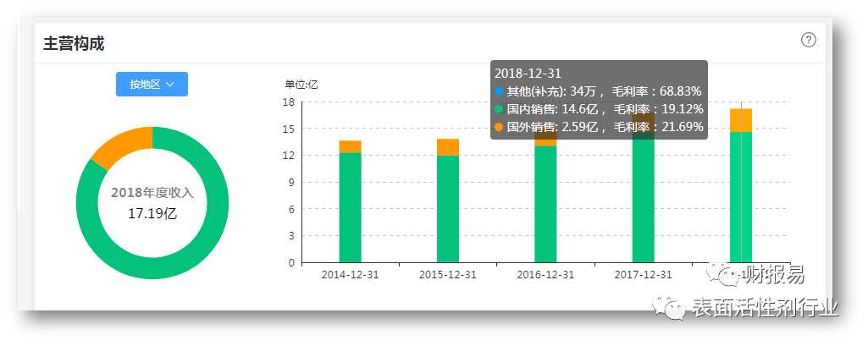The height and width of the screenshot is (346, 868).
Task: Click the 2015-12-31 axis label
Action: pyautogui.click(x=448, y=275)
